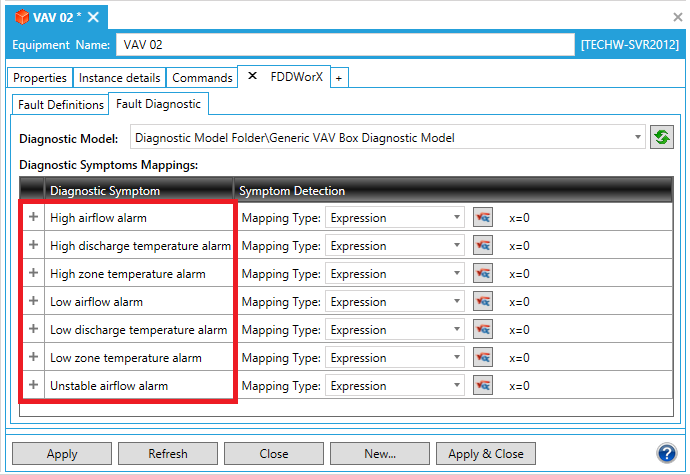The height and width of the screenshot is (475, 690).
Task: Click the green refresh diagnostic model icon
Action: tap(662, 138)
